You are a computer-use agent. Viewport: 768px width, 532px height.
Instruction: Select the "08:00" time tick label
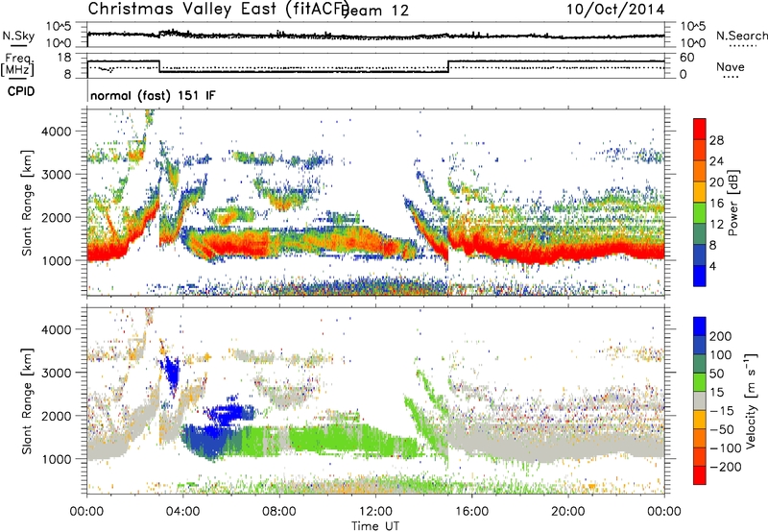(x=279, y=512)
